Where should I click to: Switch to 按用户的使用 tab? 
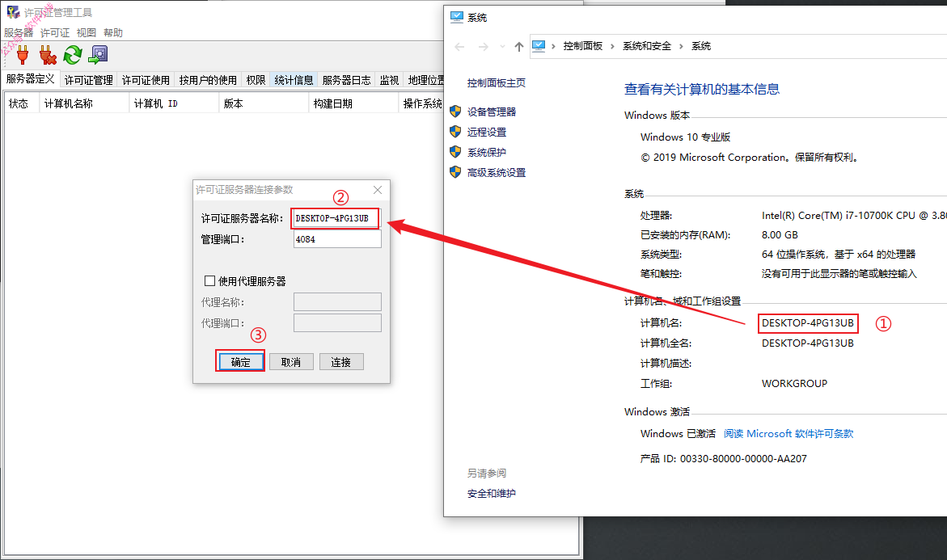(x=208, y=80)
